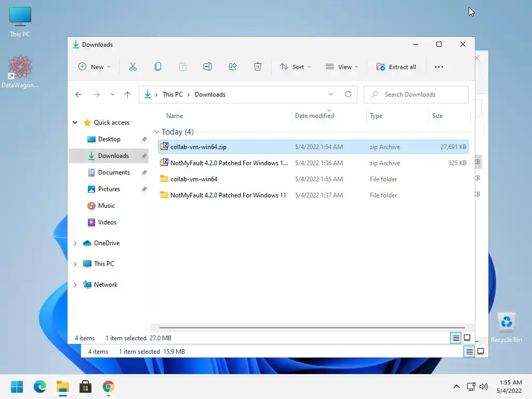Select Documents in navigation pane
The width and height of the screenshot is (532, 399).
109,172
